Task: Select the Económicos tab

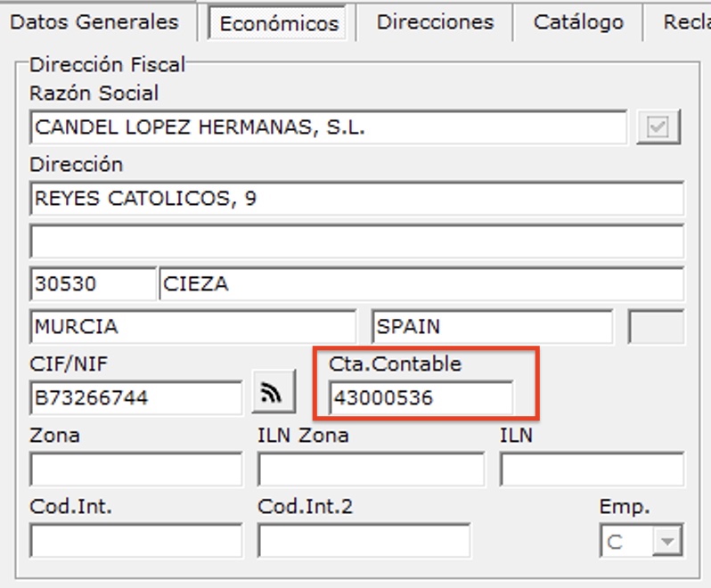Action: click(x=279, y=23)
